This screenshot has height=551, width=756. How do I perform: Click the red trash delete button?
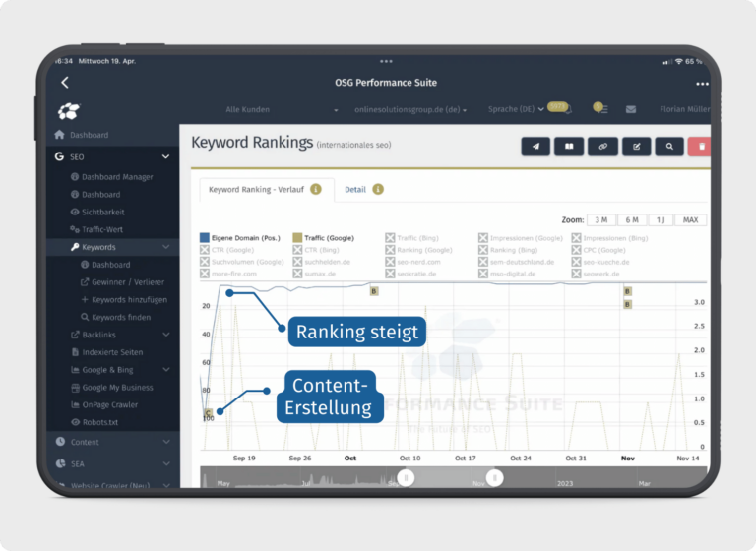pyautogui.click(x=700, y=147)
